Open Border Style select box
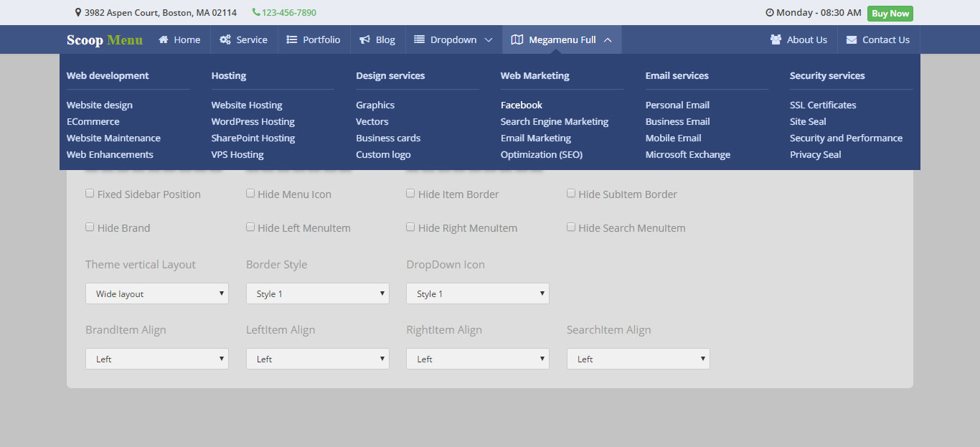 pyautogui.click(x=318, y=293)
